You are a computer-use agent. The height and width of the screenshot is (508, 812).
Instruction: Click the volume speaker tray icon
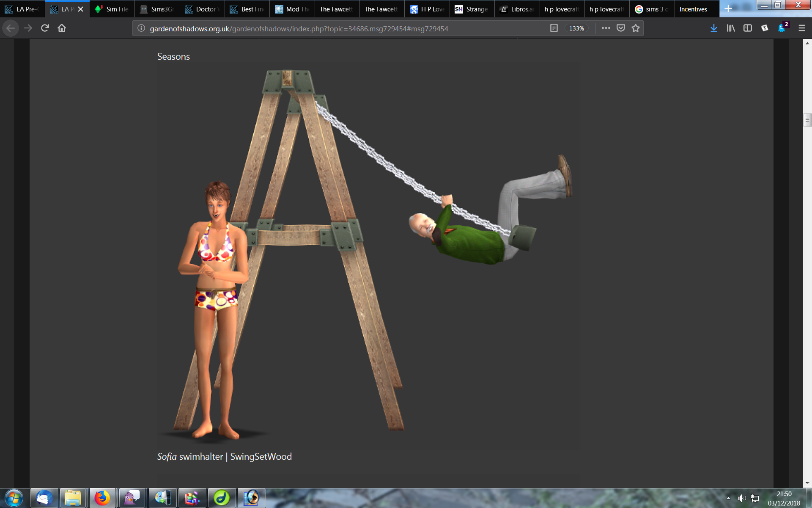(742, 498)
